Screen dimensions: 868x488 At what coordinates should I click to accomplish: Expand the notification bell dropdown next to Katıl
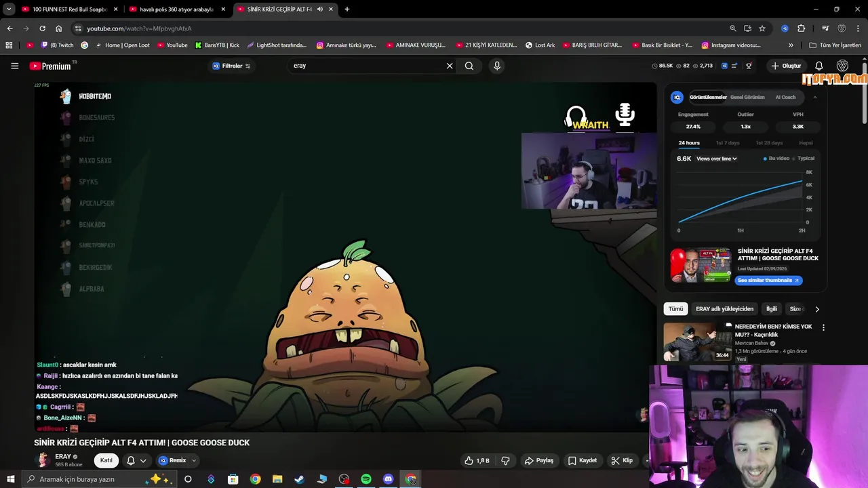[x=142, y=461]
